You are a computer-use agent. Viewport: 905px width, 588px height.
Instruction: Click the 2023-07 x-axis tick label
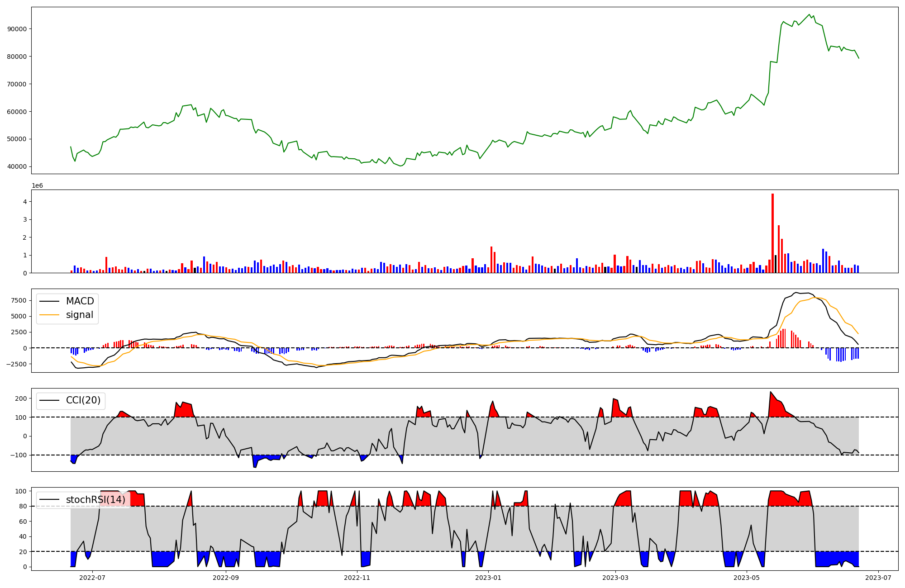click(x=878, y=577)
